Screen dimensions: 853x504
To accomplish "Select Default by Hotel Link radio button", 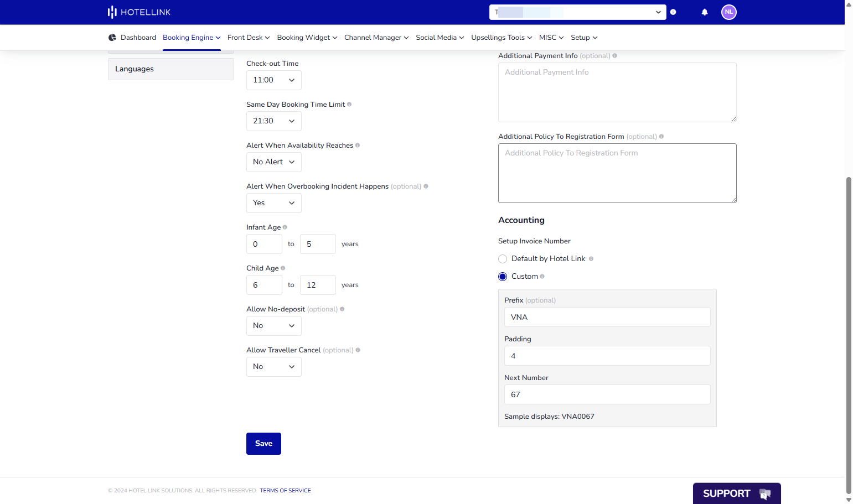I will pyautogui.click(x=503, y=259).
